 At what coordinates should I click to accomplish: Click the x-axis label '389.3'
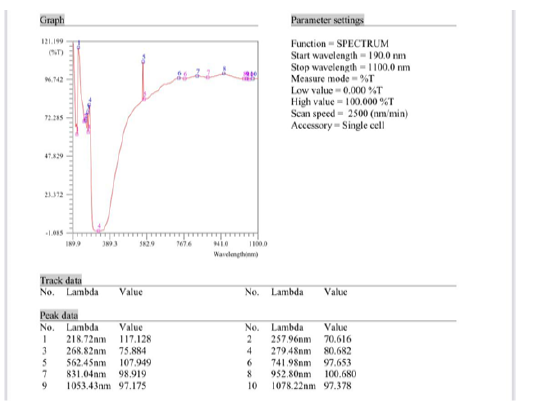pos(110,244)
